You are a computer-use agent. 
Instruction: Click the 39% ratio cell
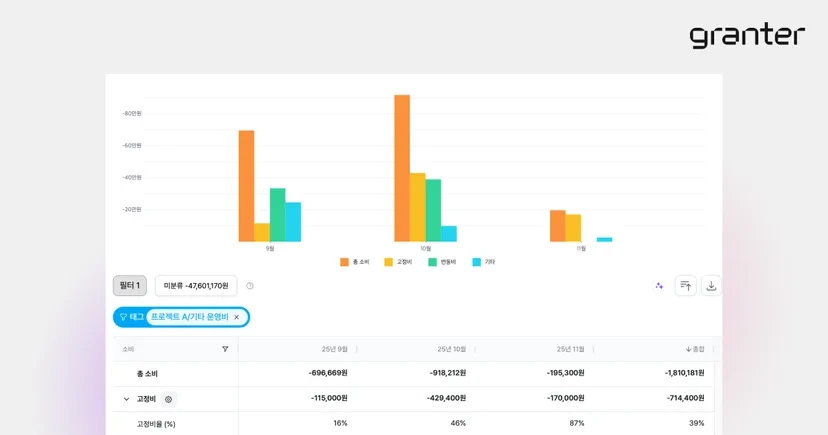pos(697,423)
